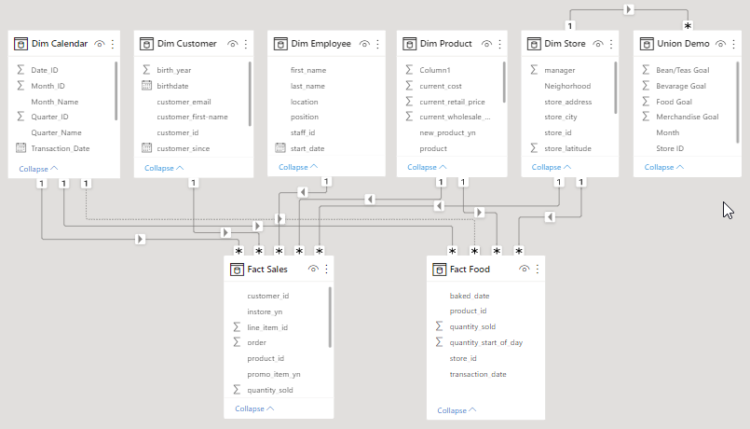Click the Fact Sales table icon
Screen dimensions: 750x429
(x=237, y=269)
